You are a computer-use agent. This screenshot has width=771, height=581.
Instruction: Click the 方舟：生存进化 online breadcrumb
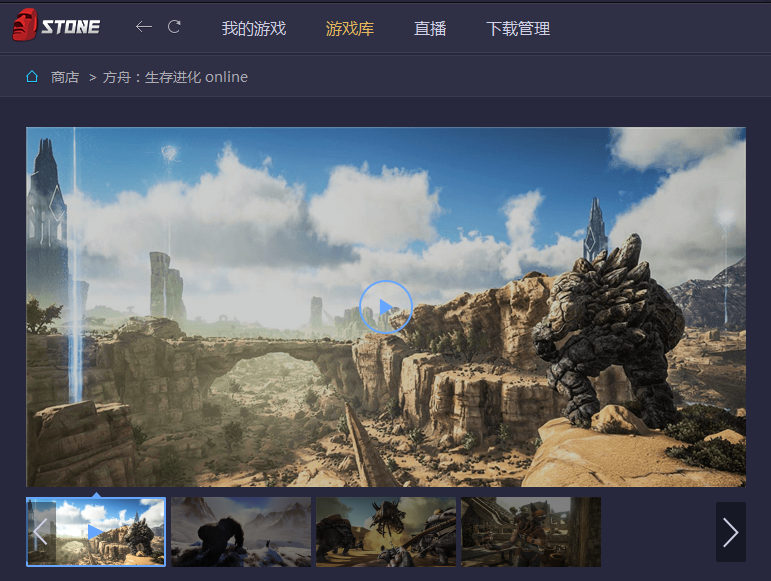[175, 77]
